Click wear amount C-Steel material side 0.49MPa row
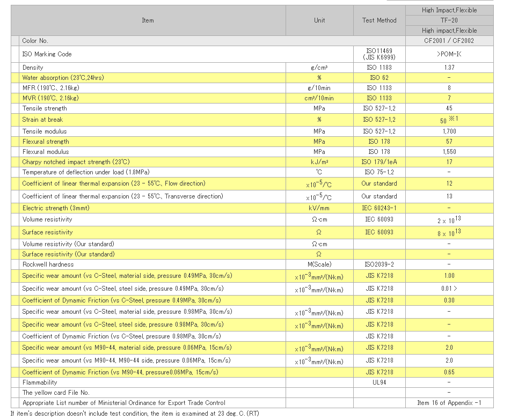This screenshot has height=420, width=518. click(x=252, y=276)
